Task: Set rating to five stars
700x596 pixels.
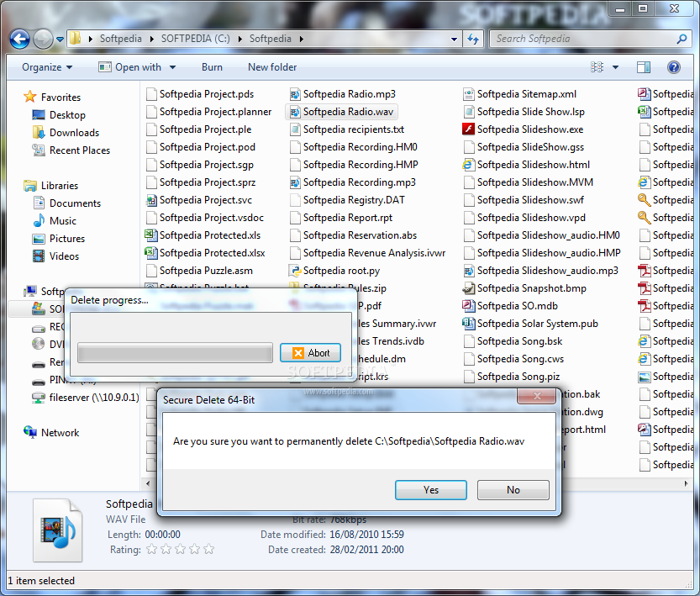Action: pyautogui.click(x=209, y=550)
